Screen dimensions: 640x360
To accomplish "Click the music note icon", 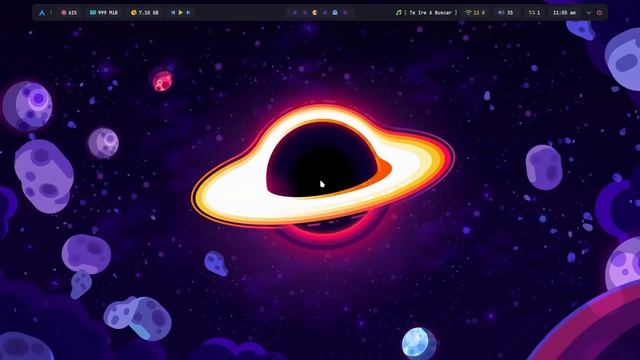I will coord(398,13).
